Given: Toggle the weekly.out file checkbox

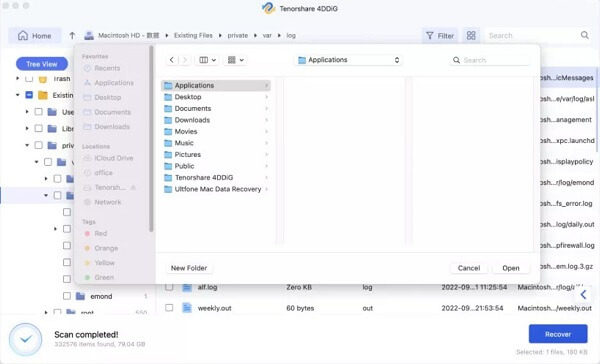Looking at the screenshot, I should 169,307.
